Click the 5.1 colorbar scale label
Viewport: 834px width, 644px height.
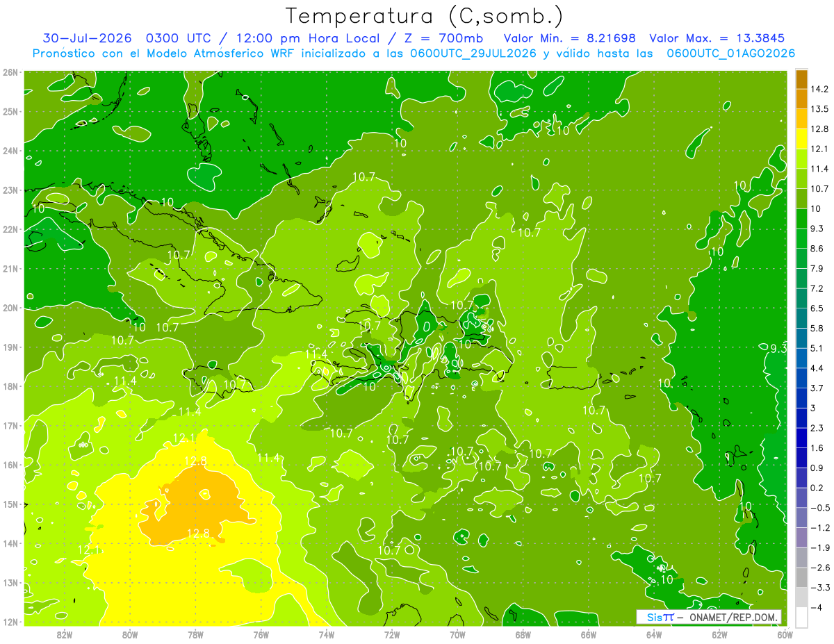point(818,348)
